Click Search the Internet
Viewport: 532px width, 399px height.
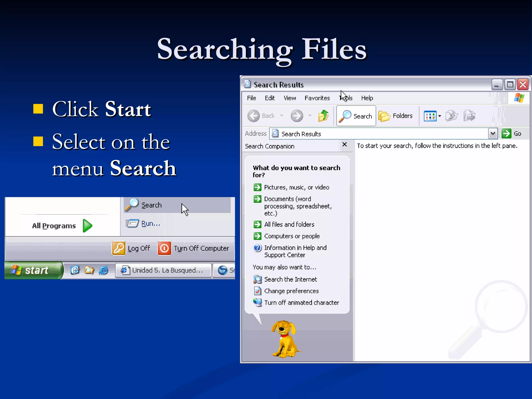(285, 279)
